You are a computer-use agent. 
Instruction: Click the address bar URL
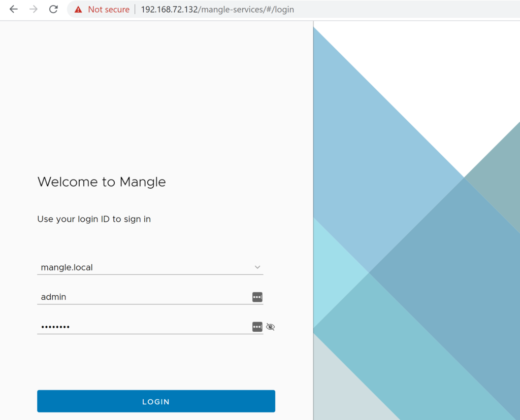pyautogui.click(x=217, y=10)
